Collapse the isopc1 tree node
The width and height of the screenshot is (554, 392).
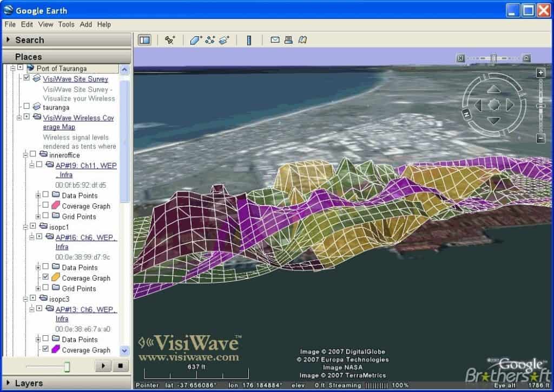tap(25, 227)
